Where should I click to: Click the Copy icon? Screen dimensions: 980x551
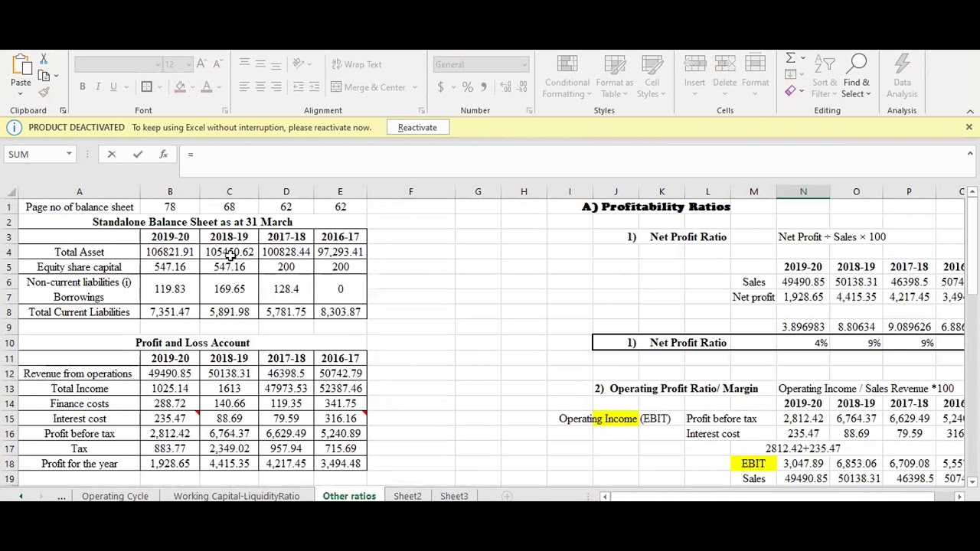point(44,75)
